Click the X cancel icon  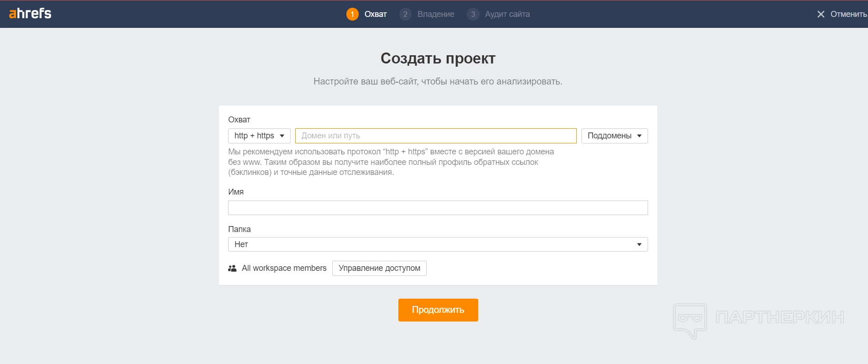[821, 14]
